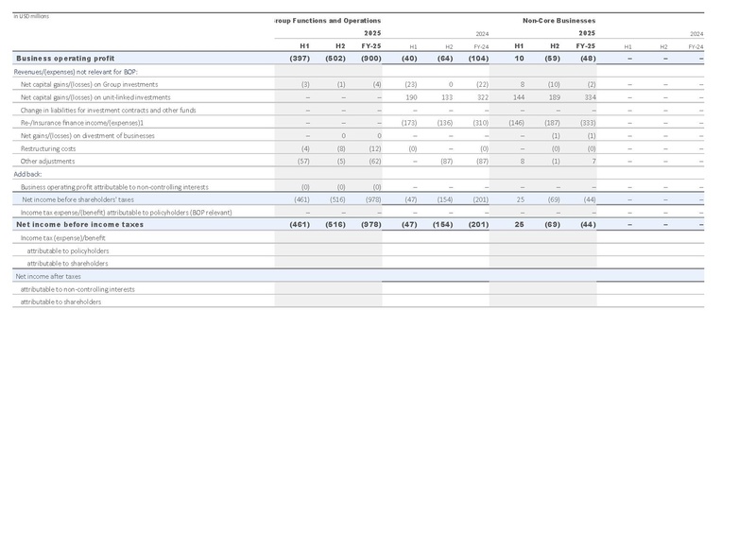Viewport: 756px width, 535px height.
Task: Click (23) in Group investments row
Action: pyautogui.click(x=411, y=84)
